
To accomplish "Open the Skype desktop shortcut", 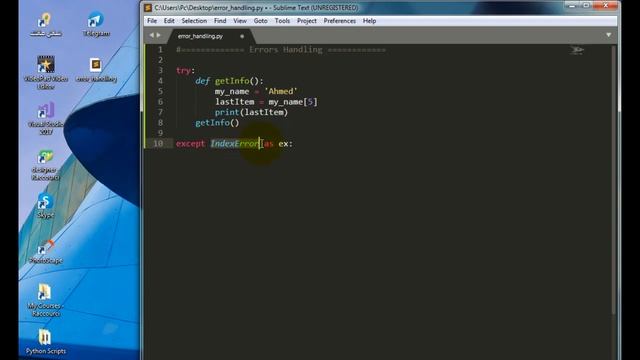I will (x=45, y=206).
